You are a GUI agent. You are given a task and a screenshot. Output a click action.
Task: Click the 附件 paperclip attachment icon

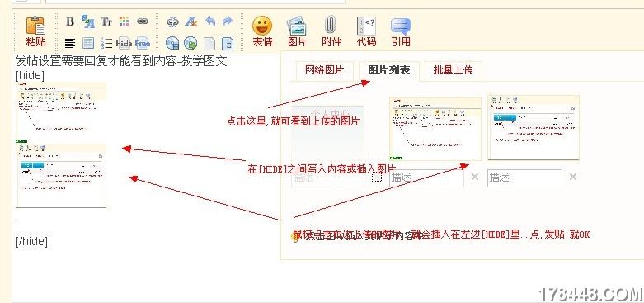pos(331,31)
